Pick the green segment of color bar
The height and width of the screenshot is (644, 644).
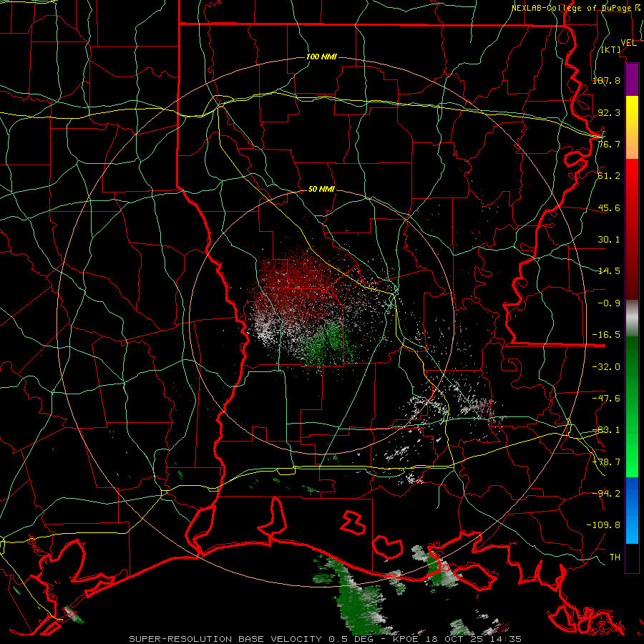[x=632, y=406]
